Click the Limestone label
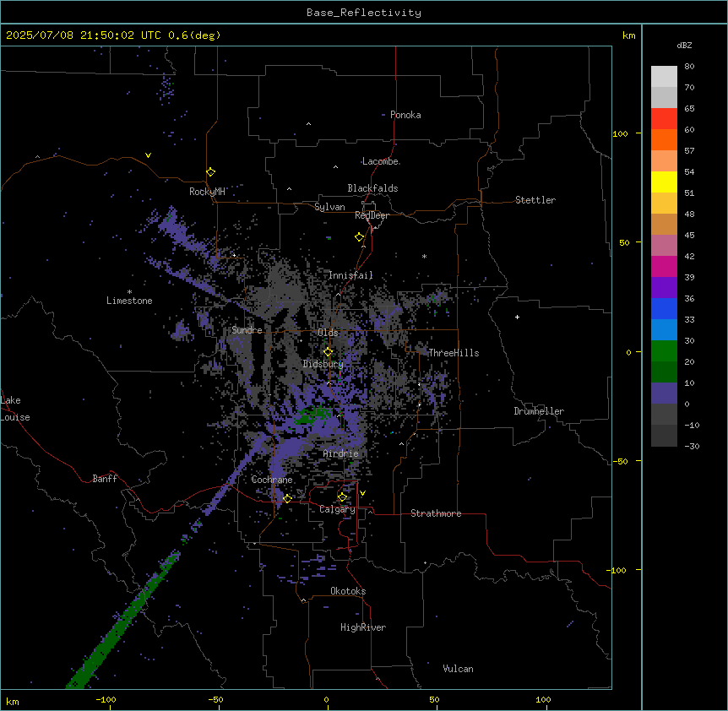The width and height of the screenshot is (728, 711). (x=129, y=301)
